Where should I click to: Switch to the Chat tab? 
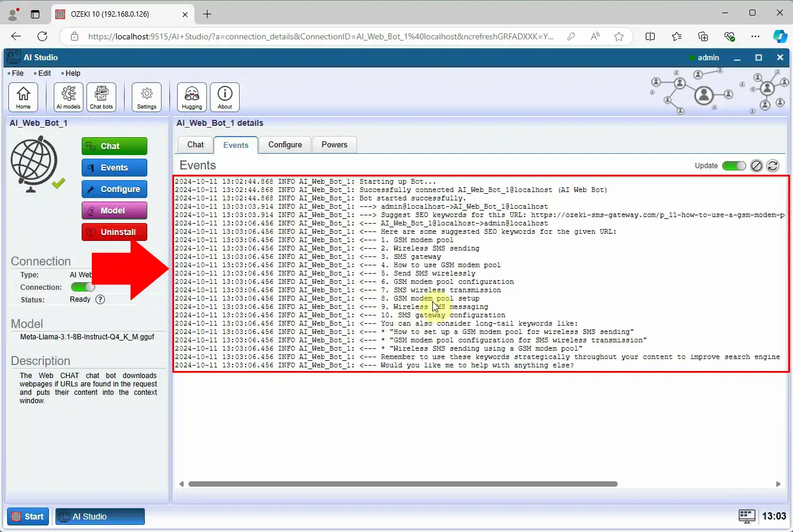(196, 144)
